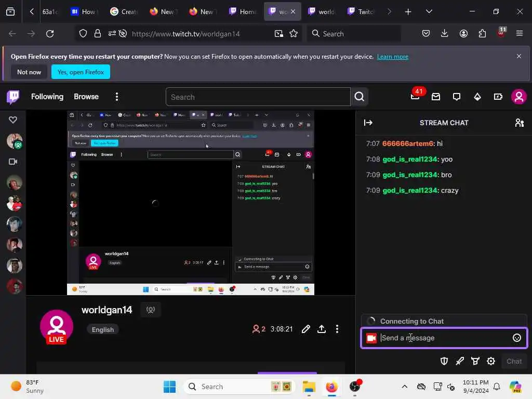Viewport: 532px width, 399px height.
Task: Open the weather widget showing 83°F
Action: 27,386
